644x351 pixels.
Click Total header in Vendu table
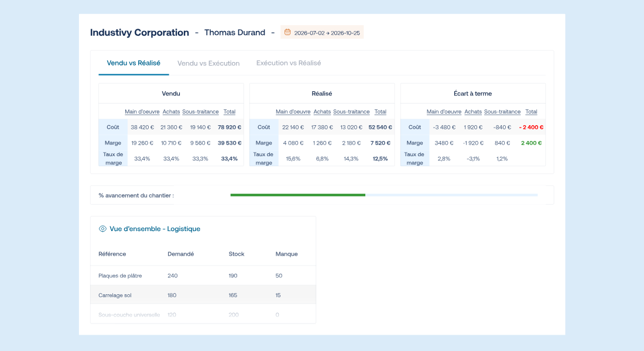pos(229,112)
